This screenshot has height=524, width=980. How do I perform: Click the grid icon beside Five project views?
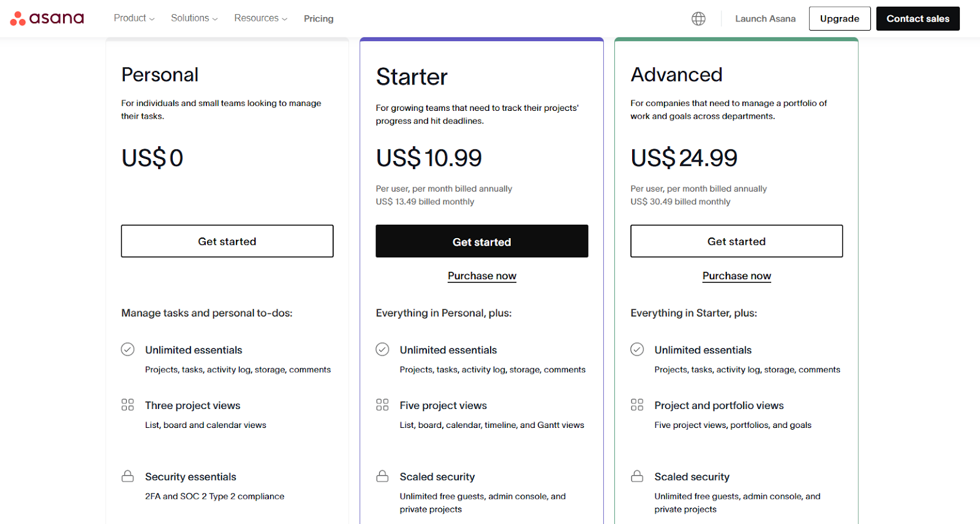point(382,405)
